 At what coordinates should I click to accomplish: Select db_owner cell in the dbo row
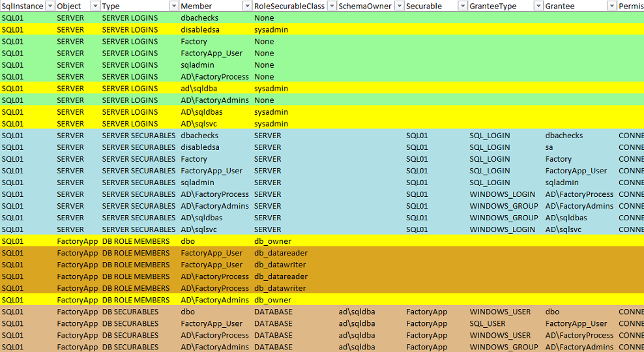coord(272,241)
